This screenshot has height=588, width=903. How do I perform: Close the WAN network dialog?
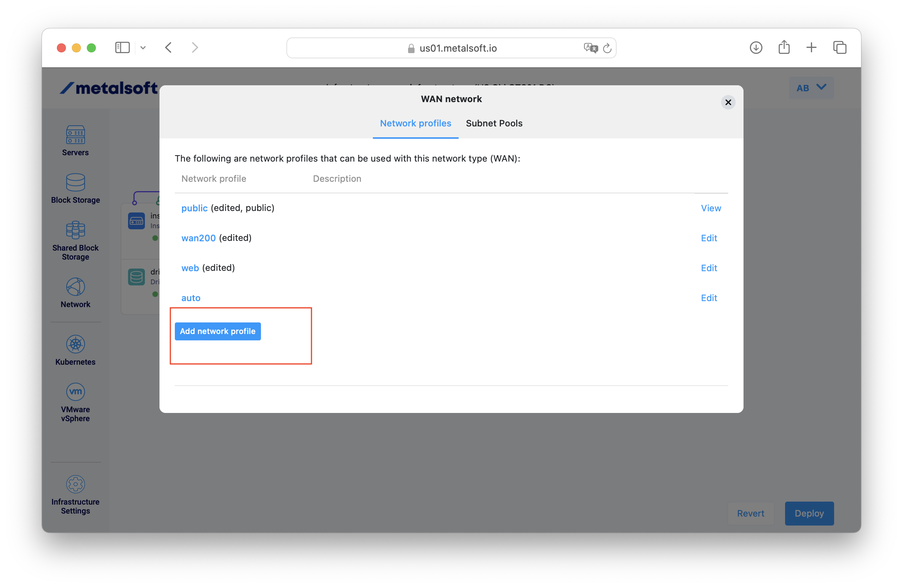(728, 102)
